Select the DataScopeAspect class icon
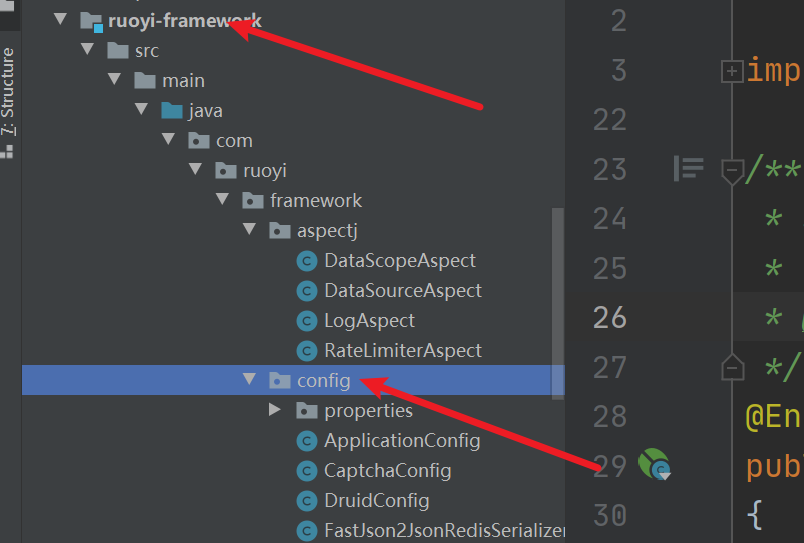The height and width of the screenshot is (543, 804). pyautogui.click(x=307, y=261)
